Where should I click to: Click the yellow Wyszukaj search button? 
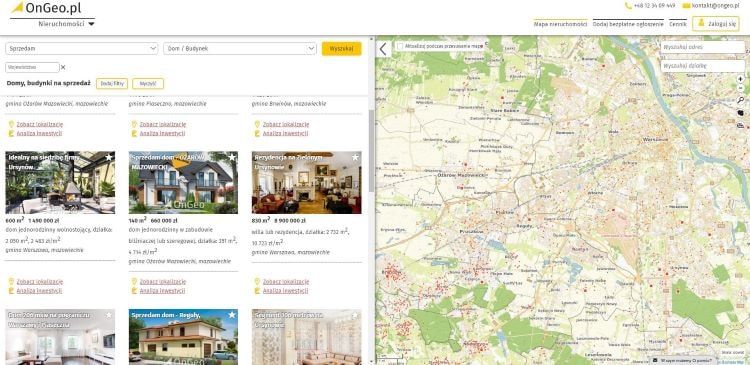point(342,48)
